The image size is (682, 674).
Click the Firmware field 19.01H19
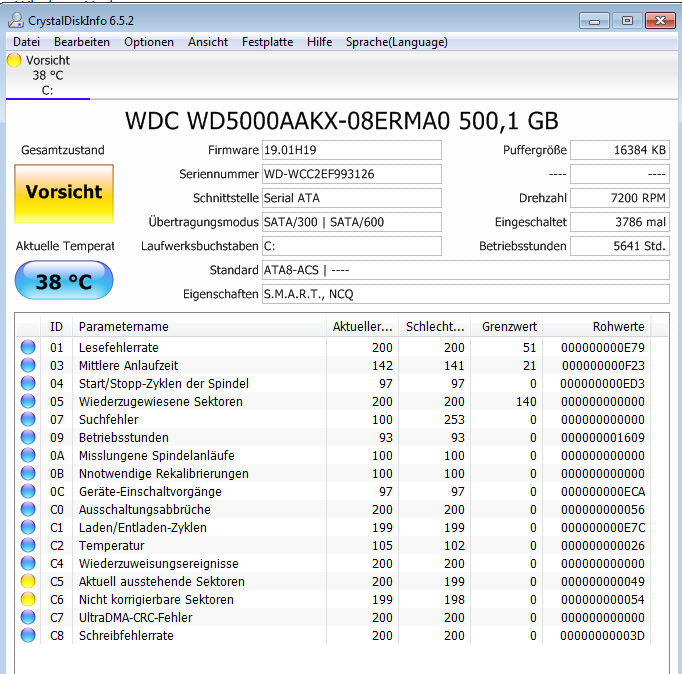click(352, 150)
